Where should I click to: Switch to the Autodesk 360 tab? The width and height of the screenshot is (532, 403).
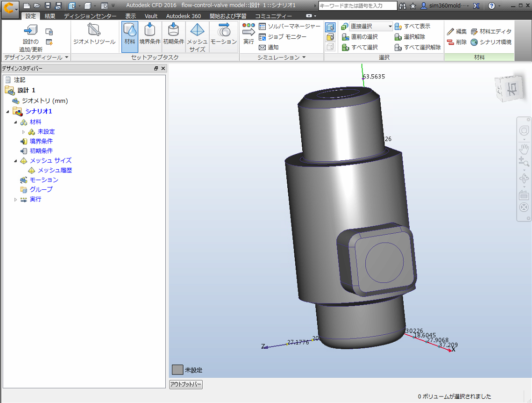[x=184, y=16]
